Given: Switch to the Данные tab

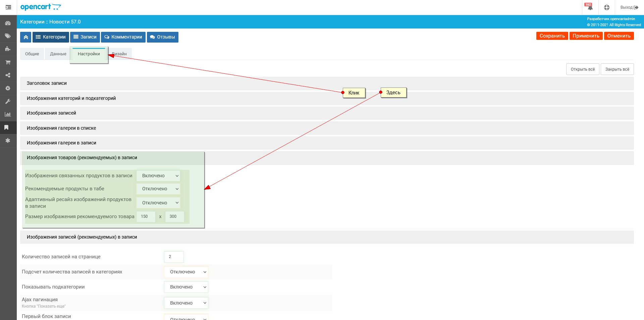Looking at the screenshot, I should point(58,54).
